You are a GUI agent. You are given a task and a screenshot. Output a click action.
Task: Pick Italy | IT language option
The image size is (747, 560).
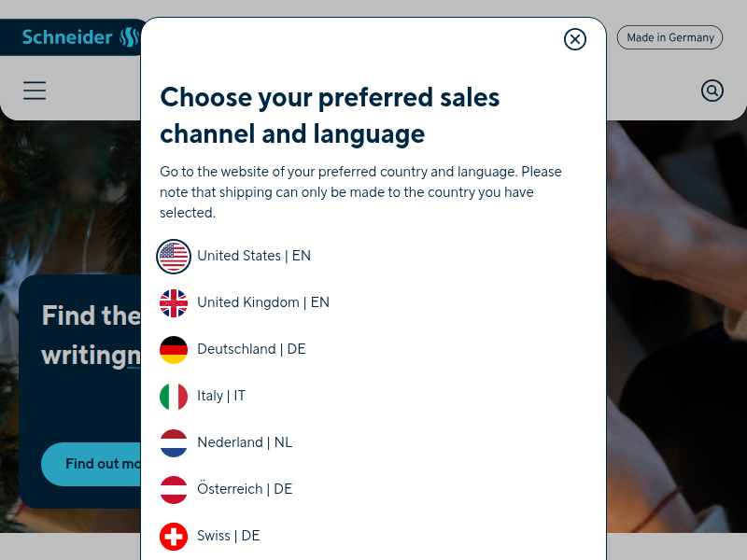tap(221, 396)
